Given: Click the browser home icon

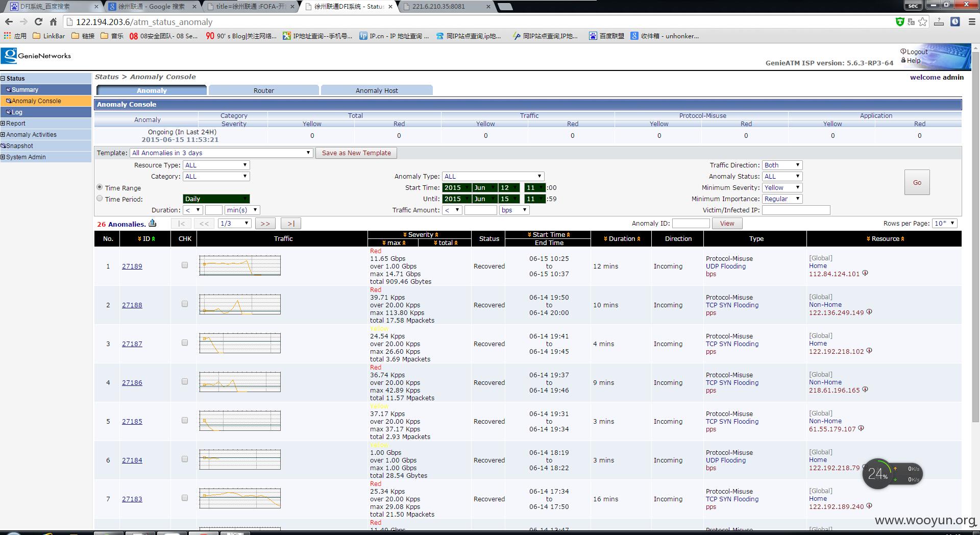Looking at the screenshot, I should (53, 22).
